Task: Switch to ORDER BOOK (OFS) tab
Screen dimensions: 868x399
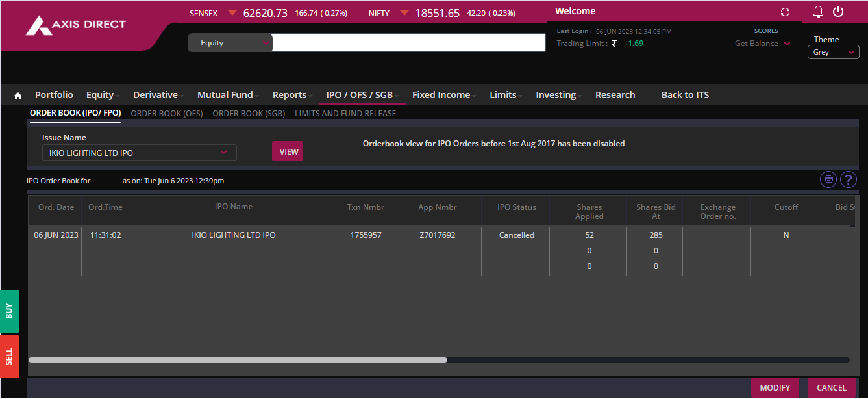Action: point(167,113)
